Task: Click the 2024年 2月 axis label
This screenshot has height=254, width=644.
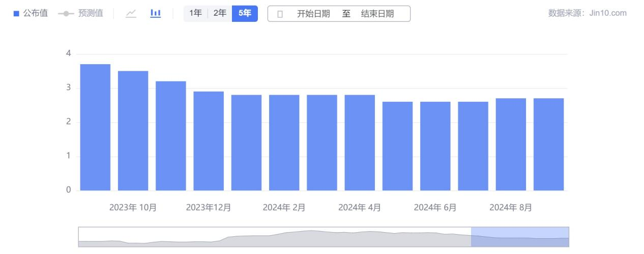Action: (284, 208)
